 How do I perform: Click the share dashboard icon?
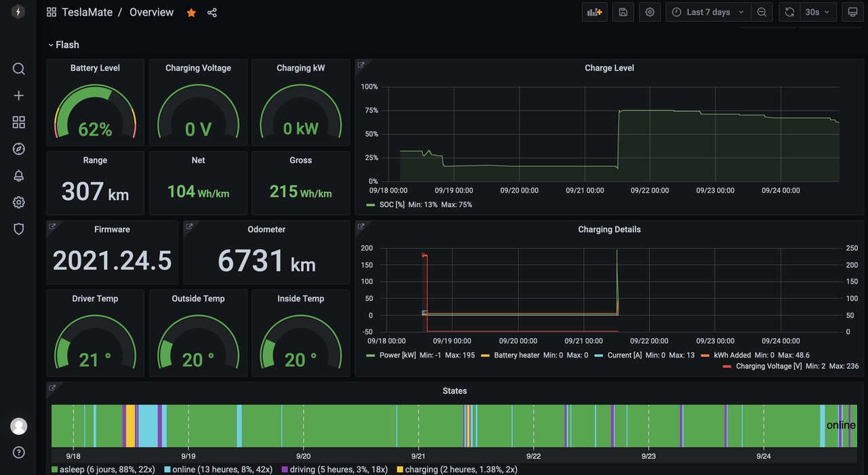(x=212, y=12)
